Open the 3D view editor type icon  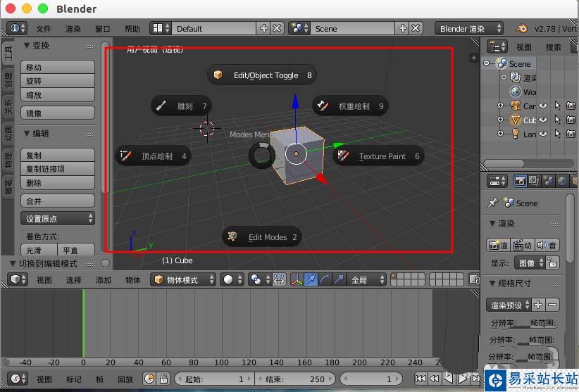tap(18, 279)
